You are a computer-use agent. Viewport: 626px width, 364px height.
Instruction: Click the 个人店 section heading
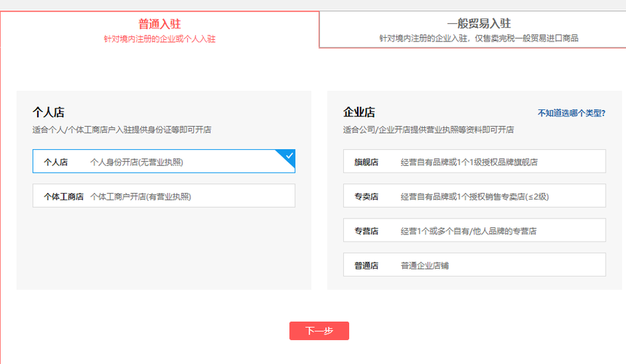point(48,112)
